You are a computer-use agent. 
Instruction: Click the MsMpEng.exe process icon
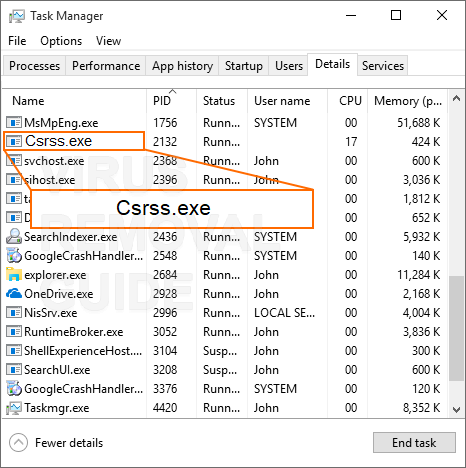14,123
